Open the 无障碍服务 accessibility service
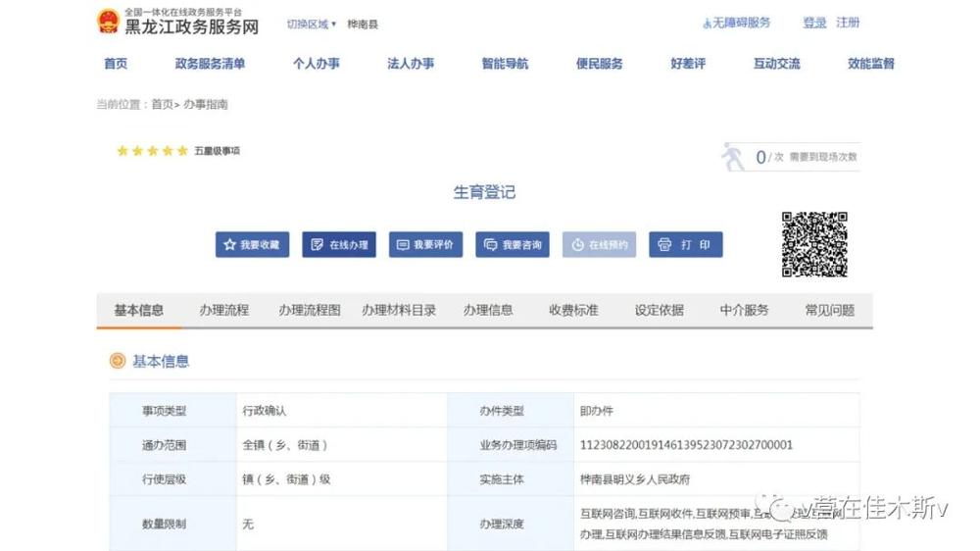The image size is (980, 551). point(737,23)
